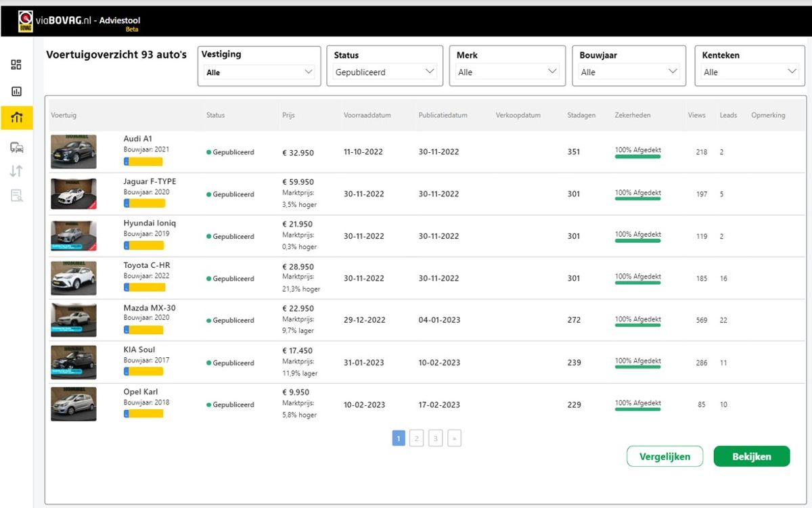The width and height of the screenshot is (812, 508).
Task: Click the next pages arrow in pagination
Action: (x=454, y=439)
